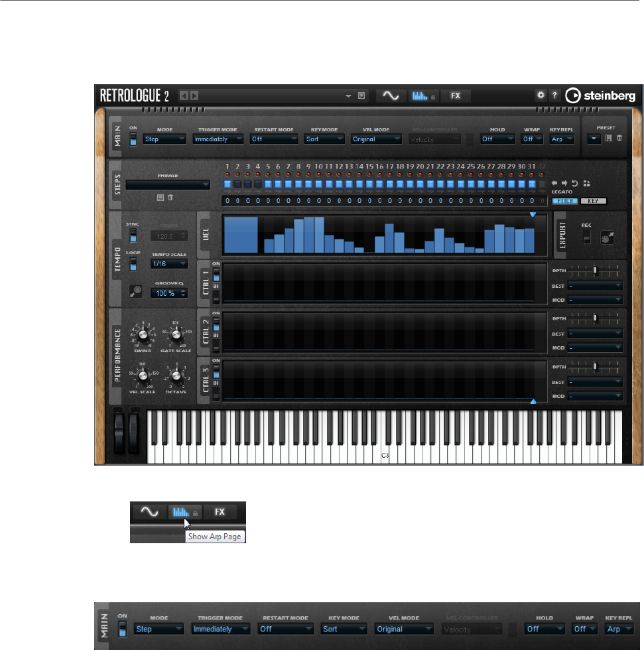
Task: Open the CTRL 3 MOD dropdown
Action: click(x=595, y=396)
